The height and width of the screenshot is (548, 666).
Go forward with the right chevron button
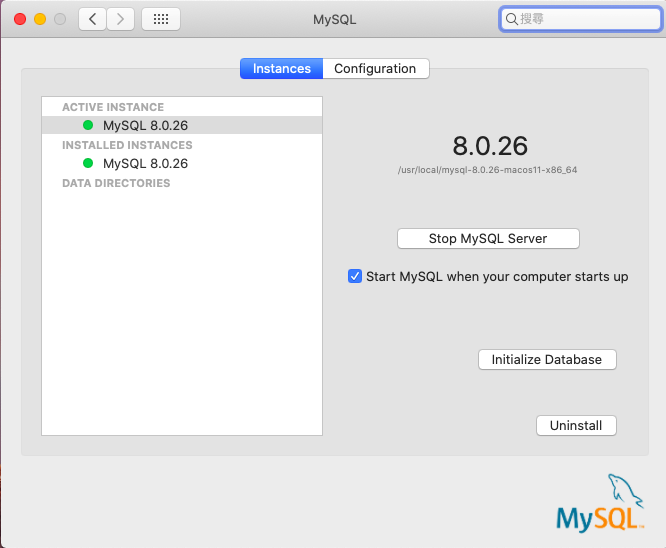point(120,19)
